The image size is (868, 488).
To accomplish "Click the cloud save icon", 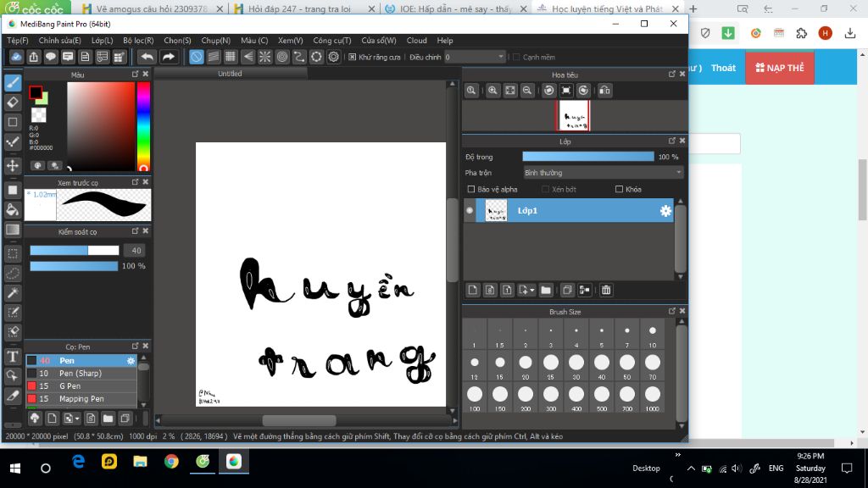I will click(x=16, y=57).
